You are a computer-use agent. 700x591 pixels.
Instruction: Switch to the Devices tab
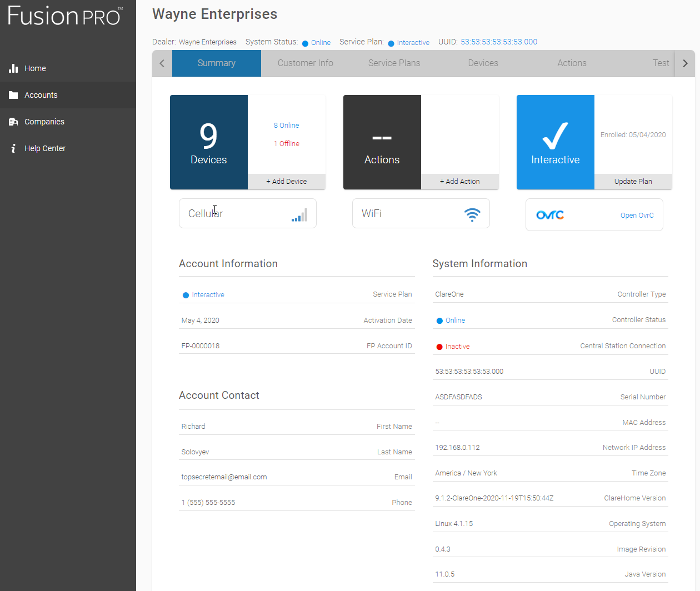(x=483, y=63)
